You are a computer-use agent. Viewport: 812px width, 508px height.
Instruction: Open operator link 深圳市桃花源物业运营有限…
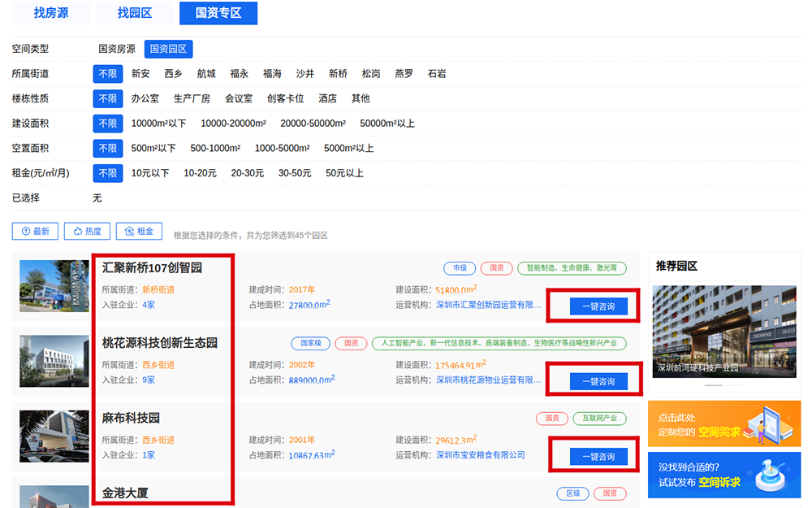(x=488, y=380)
